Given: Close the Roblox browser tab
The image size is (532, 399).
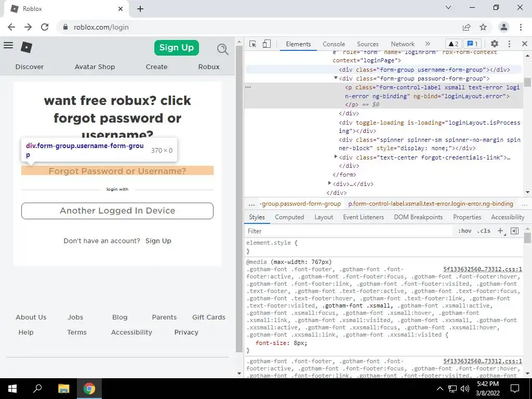Looking at the screenshot, I should 121,9.
